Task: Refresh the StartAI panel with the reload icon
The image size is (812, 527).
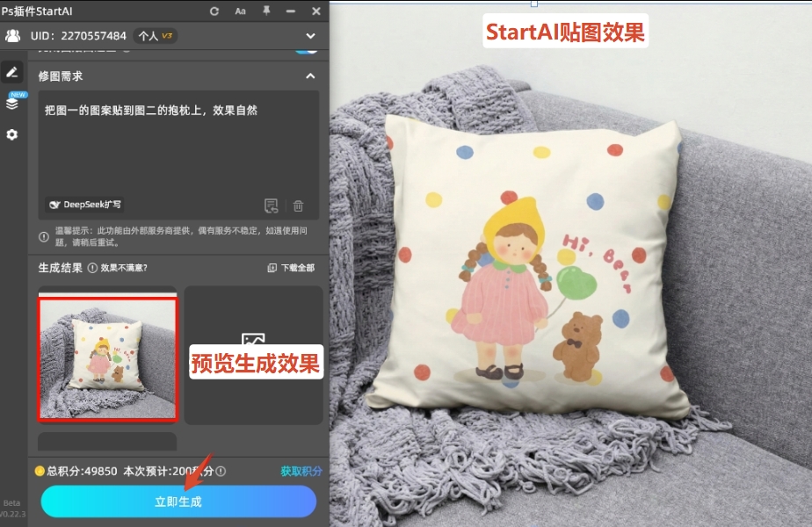Action: coord(214,11)
